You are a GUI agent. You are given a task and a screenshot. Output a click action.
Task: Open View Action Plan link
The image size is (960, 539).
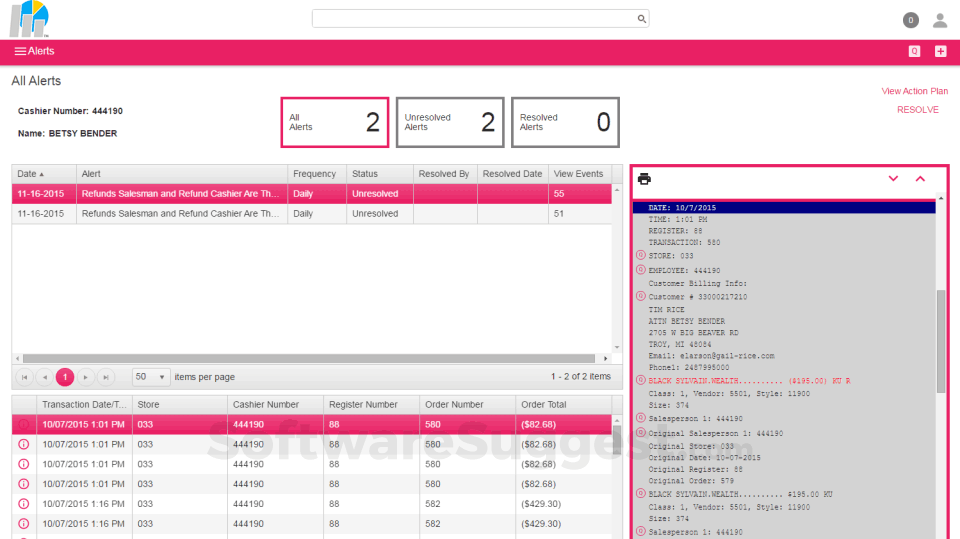915,91
